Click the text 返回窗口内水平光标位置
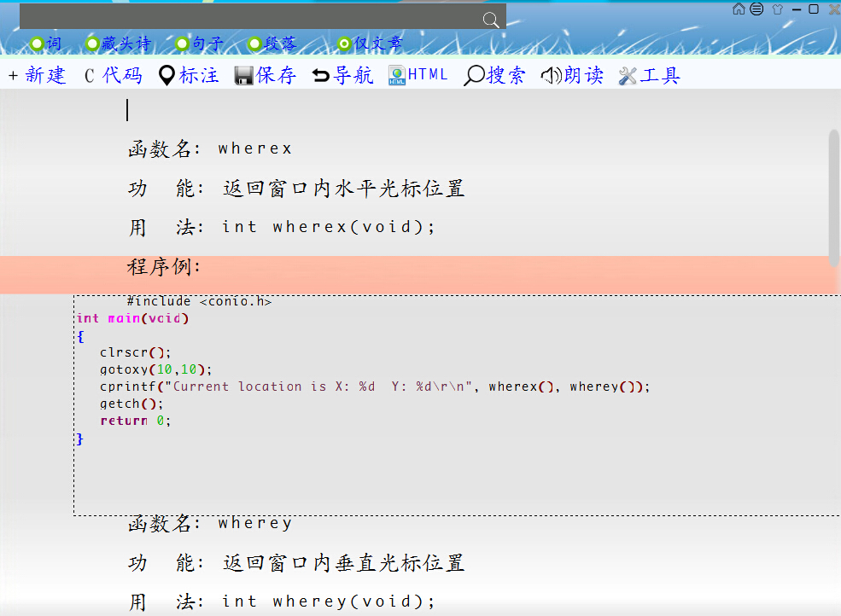The image size is (841, 616). [344, 189]
